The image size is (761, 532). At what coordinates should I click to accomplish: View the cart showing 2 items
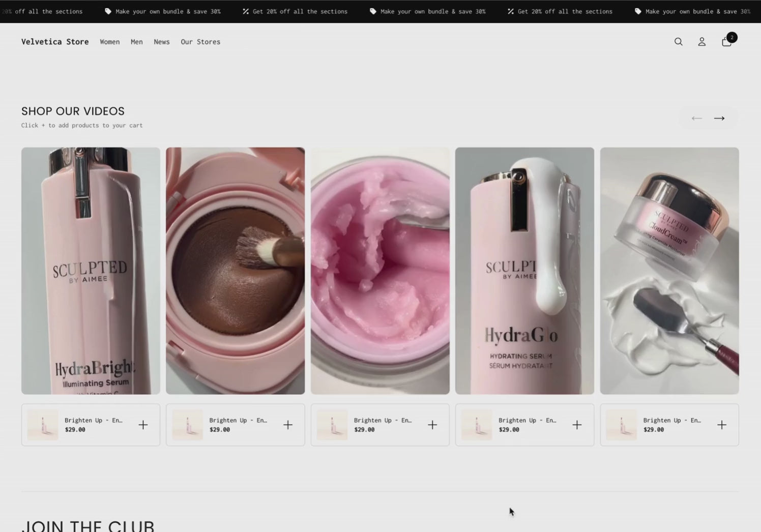pyautogui.click(x=726, y=42)
